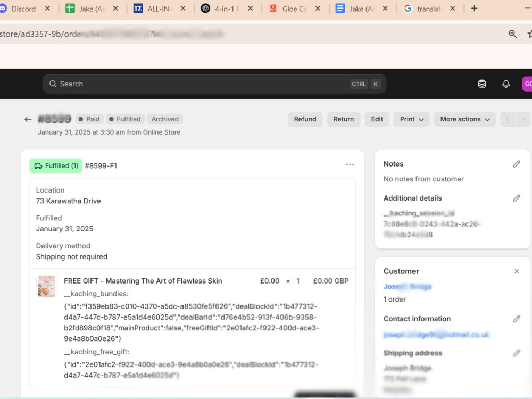Click the Edit order button
Image resolution: width=532 pixels, height=399 pixels.
[377, 119]
